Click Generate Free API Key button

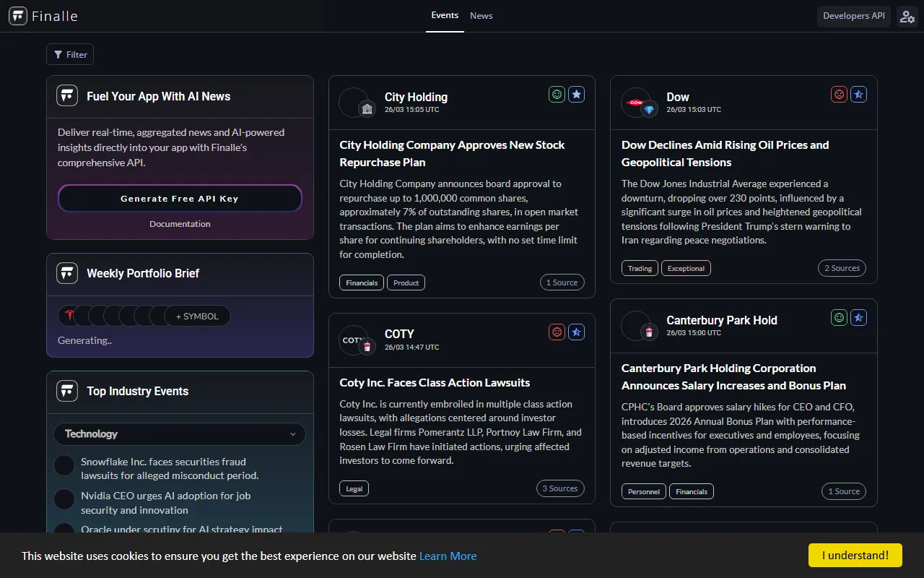[180, 199]
